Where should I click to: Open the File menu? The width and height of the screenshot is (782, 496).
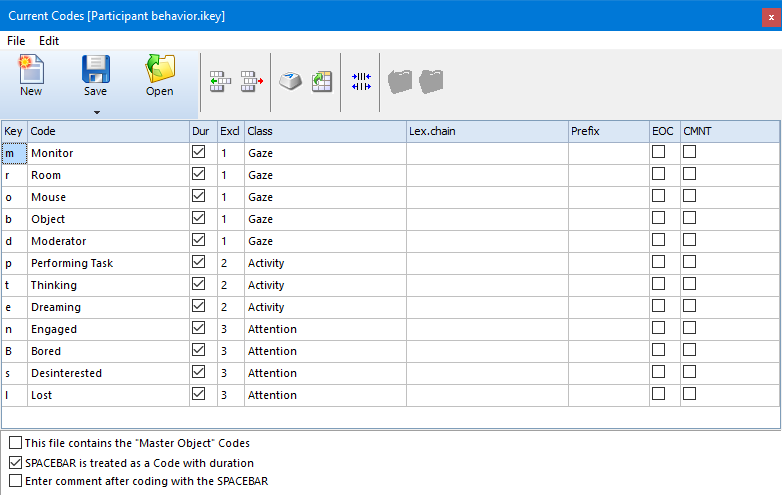[16, 41]
